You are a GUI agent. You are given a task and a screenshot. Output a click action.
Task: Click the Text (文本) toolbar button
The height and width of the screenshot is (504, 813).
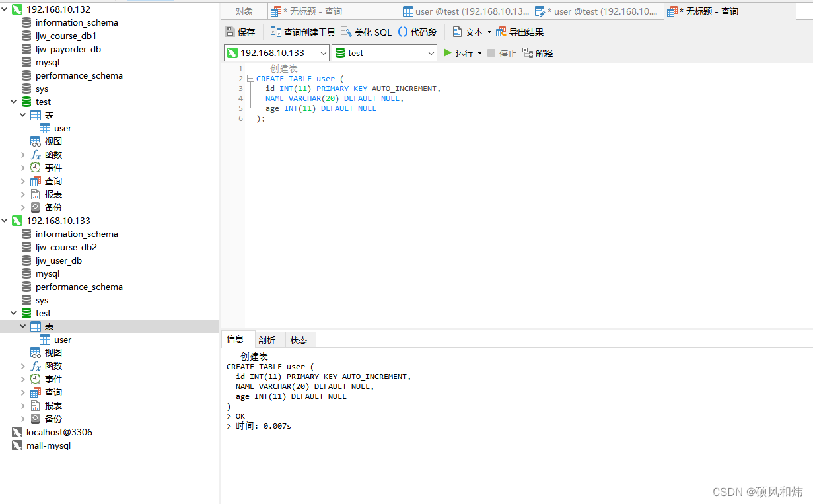[x=468, y=32]
